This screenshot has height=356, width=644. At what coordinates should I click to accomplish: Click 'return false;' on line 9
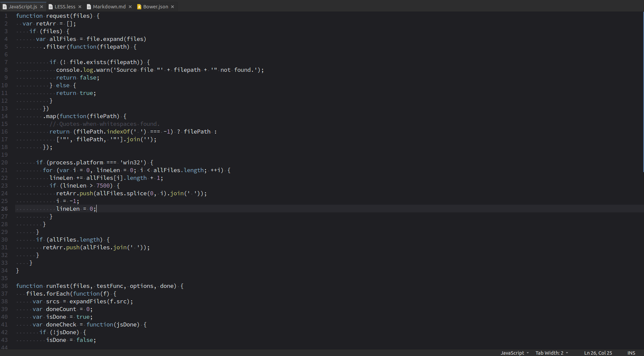[78, 78]
